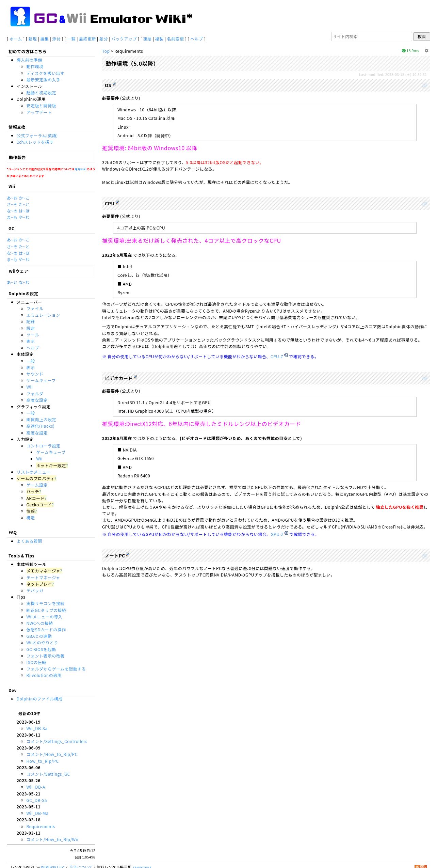
Task: Open 起動と初期設定 sidebar link
Action: click(x=41, y=93)
